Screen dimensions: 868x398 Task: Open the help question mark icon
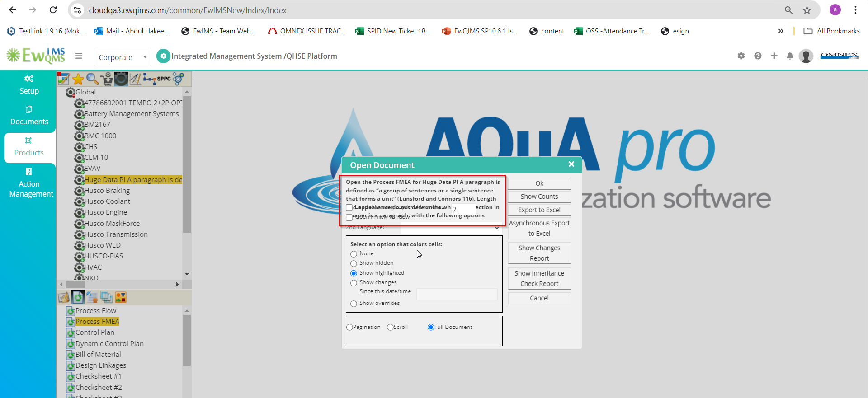tap(758, 56)
